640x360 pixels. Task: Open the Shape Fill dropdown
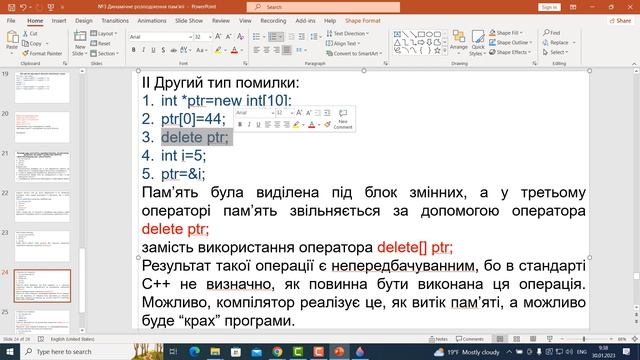(506, 33)
